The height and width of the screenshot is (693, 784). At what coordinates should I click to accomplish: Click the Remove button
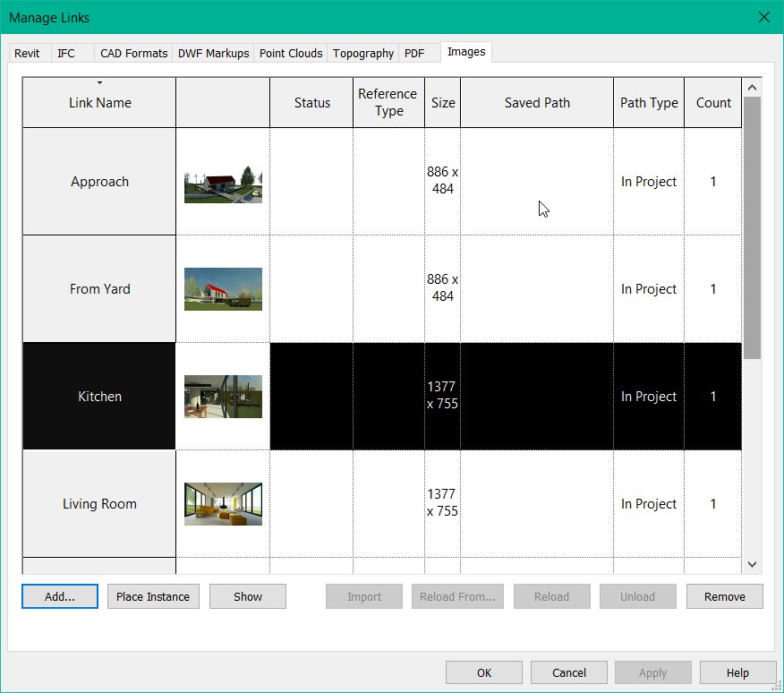tap(725, 596)
